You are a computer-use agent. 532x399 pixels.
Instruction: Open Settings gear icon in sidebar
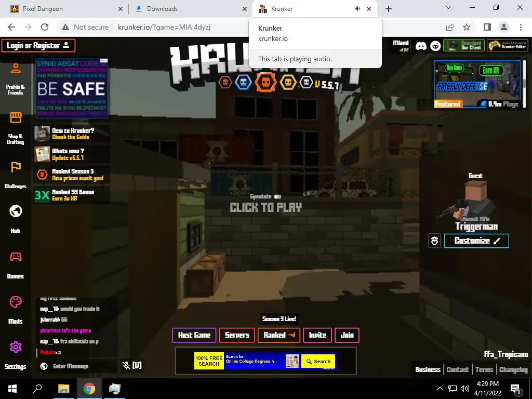click(x=16, y=347)
